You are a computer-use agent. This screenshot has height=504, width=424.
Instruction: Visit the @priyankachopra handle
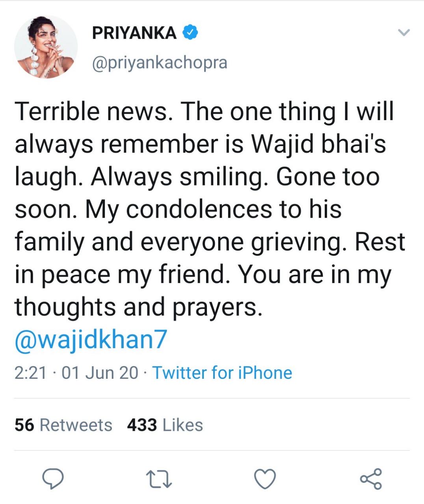(x=160, y=62)
